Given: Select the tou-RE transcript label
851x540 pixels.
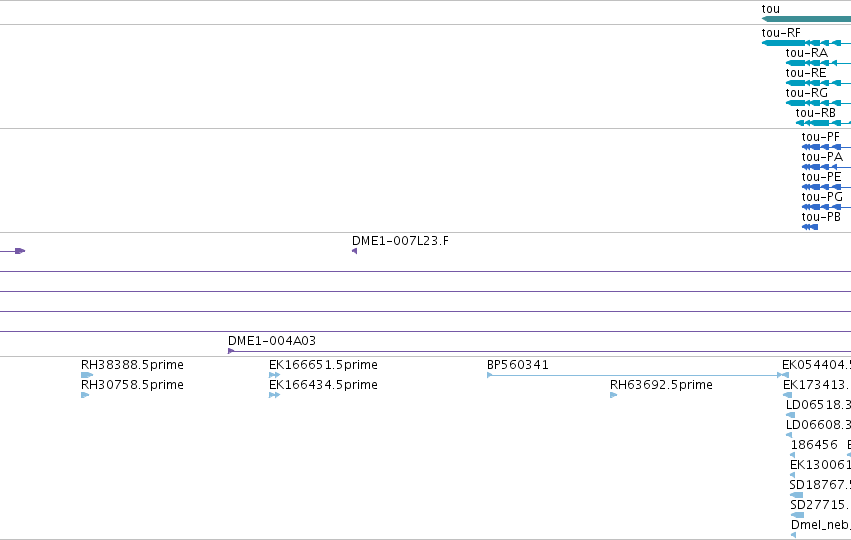Looking at the screenshot, I should pos(806,73).
